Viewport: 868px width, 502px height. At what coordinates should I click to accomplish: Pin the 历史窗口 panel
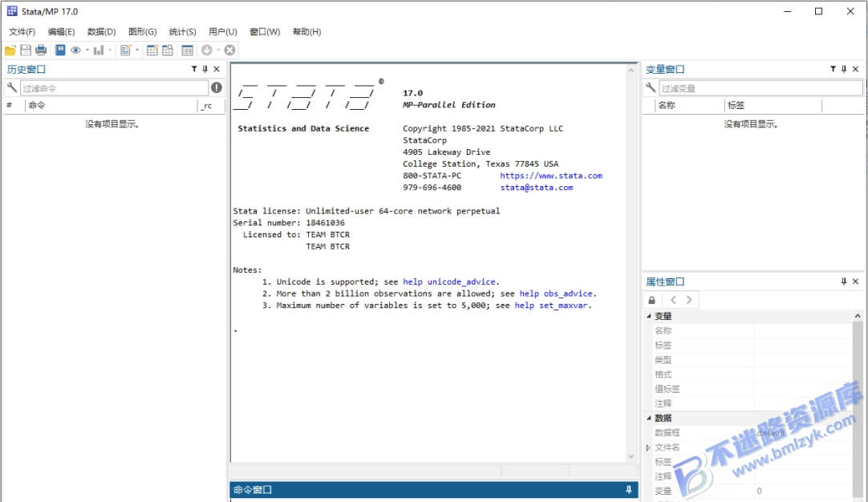click(x=205, y=69)
